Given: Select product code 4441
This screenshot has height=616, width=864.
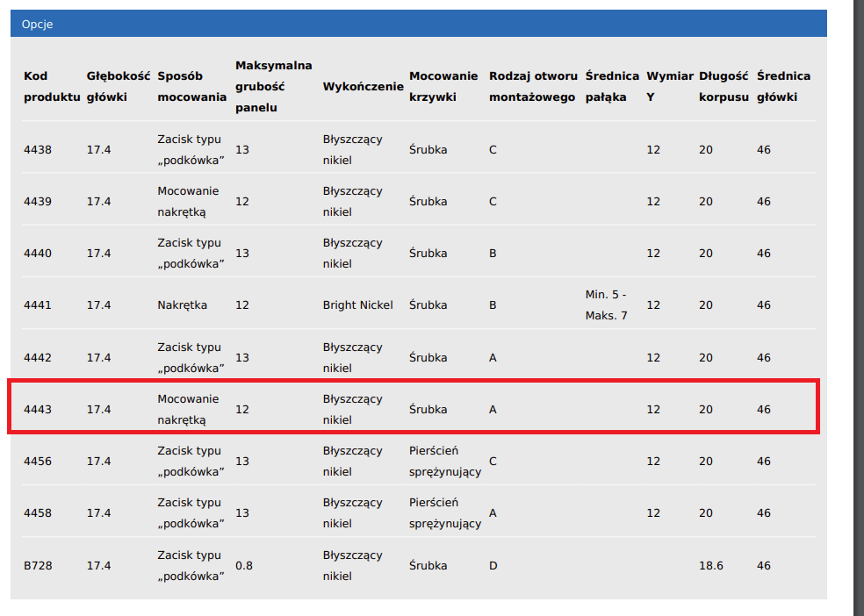Looking at the screenshot, I should click(x=38, y=305).
